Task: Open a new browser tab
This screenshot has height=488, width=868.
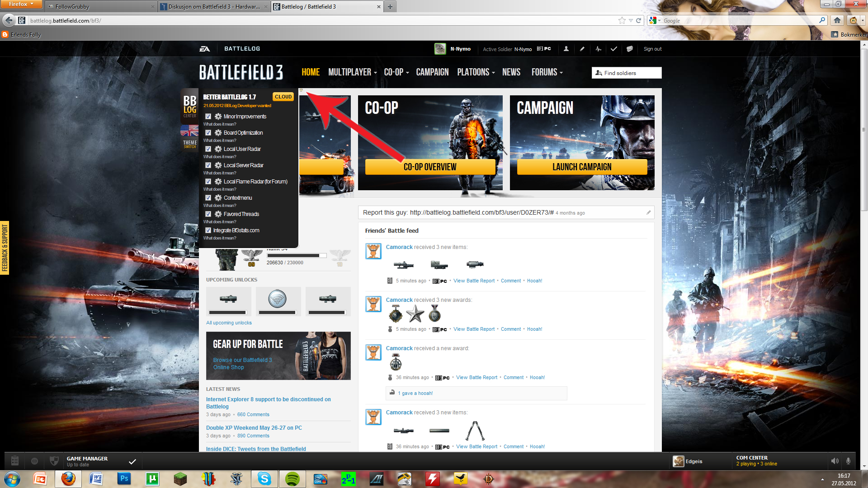Action: 390,6
